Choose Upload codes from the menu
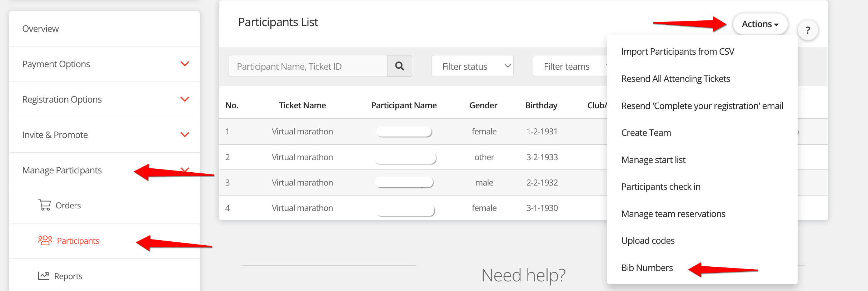This screenshot has height=291, width=868. [648, 241]
